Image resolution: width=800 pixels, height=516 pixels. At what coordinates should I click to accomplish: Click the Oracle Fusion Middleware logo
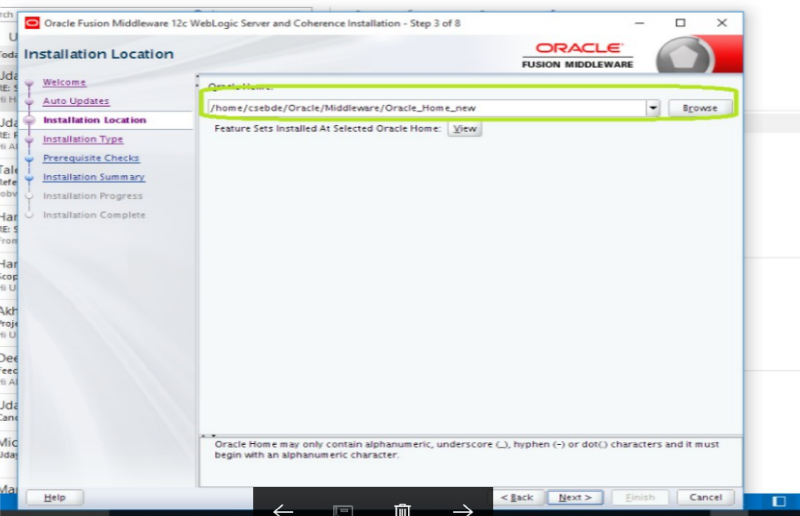[x=577, y=55]
